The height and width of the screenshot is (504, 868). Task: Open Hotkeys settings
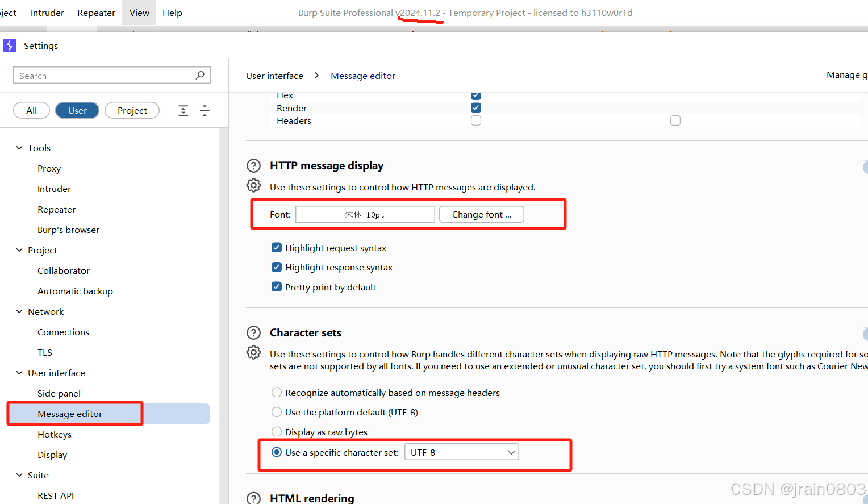coord(55,434)
